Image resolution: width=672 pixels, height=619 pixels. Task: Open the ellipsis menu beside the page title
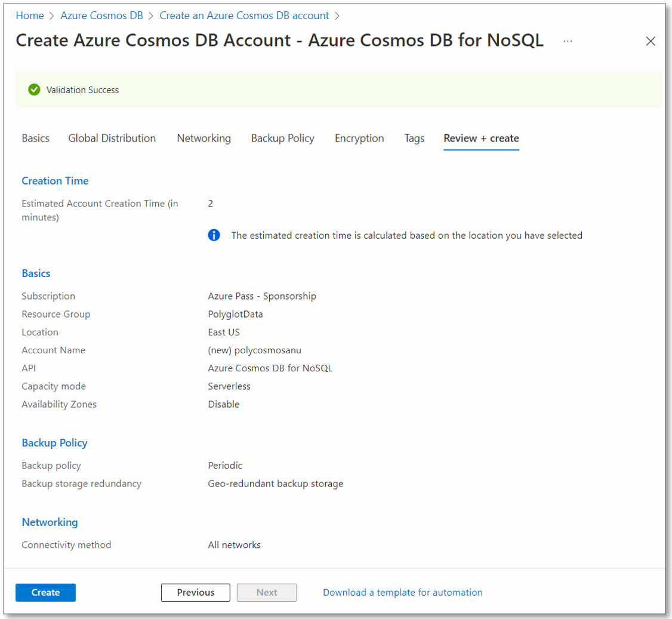pos(568,41)
